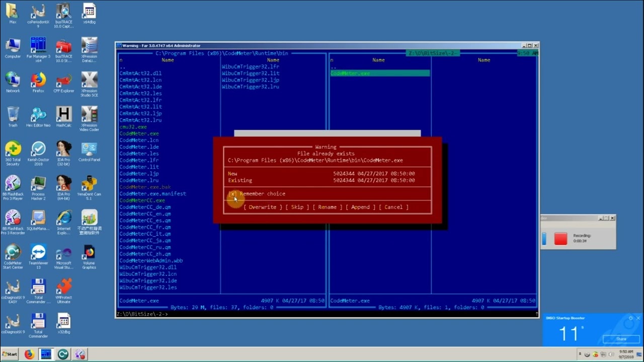Open XPression Studio SCE shortcut

89,84
